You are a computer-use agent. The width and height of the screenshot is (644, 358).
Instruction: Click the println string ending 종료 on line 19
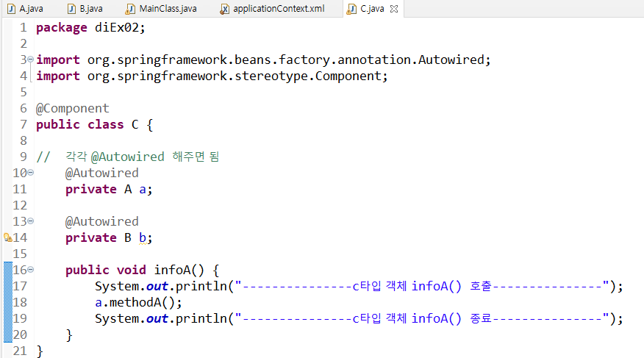[x=422, y=318]
